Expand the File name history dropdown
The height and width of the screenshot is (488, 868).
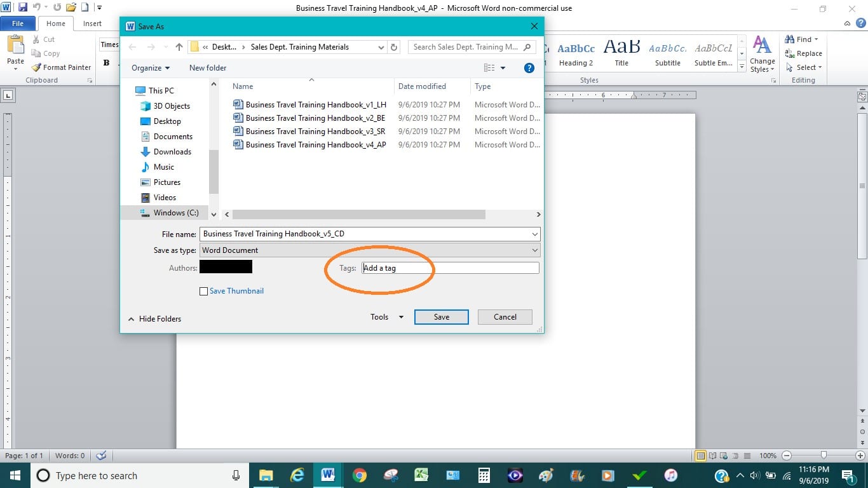pos(534,234)
